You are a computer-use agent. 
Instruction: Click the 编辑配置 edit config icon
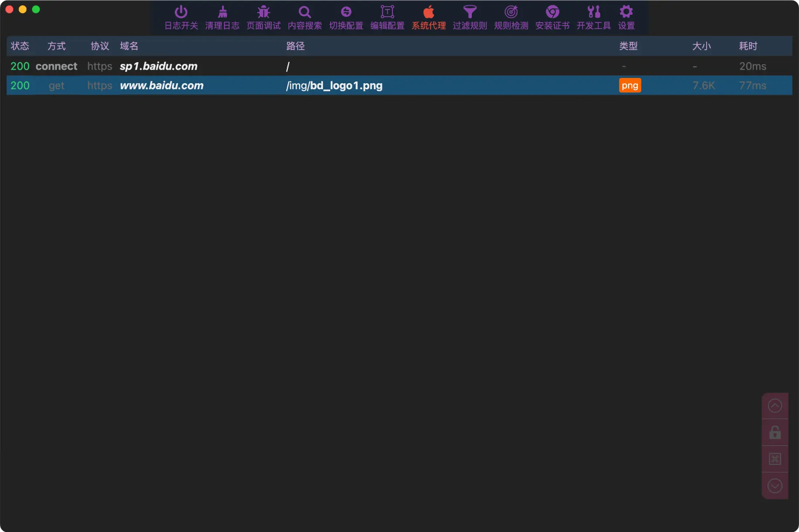point(387,12)
